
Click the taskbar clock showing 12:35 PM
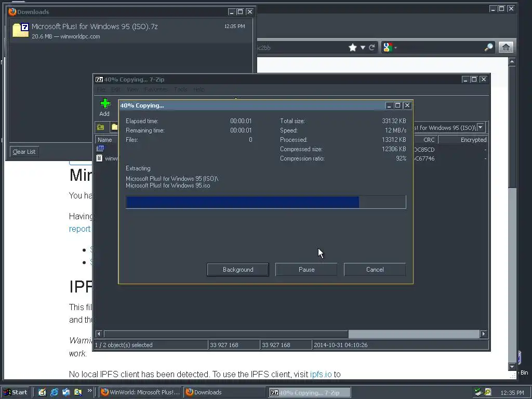512,393
